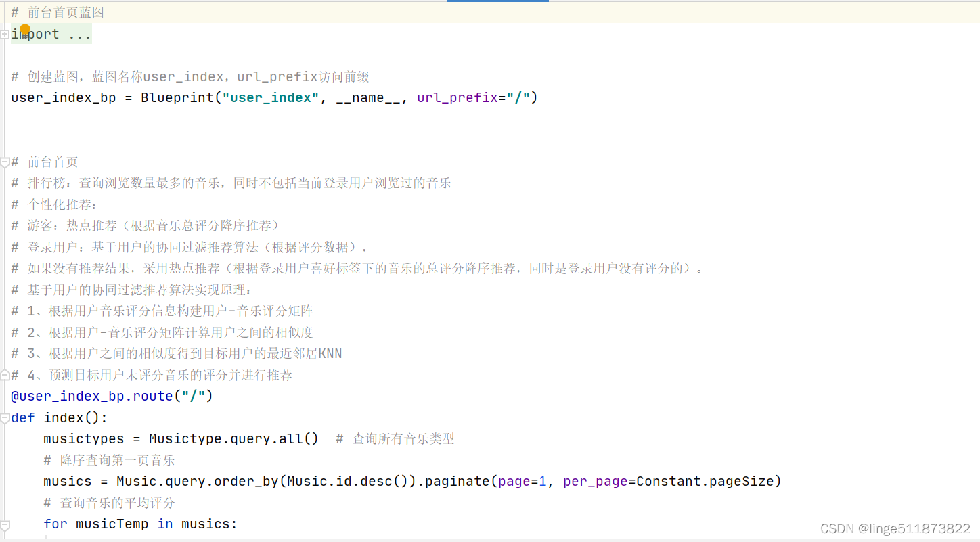Click the comment line '# 排行榜：查询浏览数量最多的音乐'
The width and height of the screenshot is (980, 542).
(x=231, y=183)
